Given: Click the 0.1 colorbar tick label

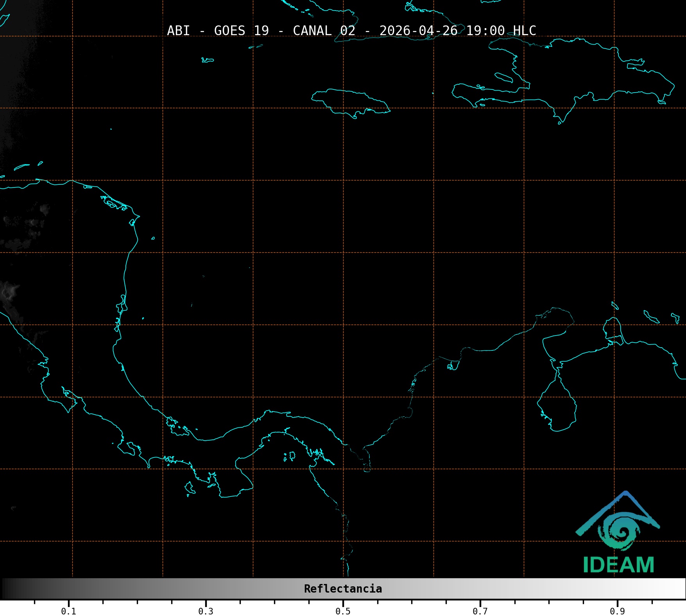Looking at the screenshot, I should (x=68, y=611).
